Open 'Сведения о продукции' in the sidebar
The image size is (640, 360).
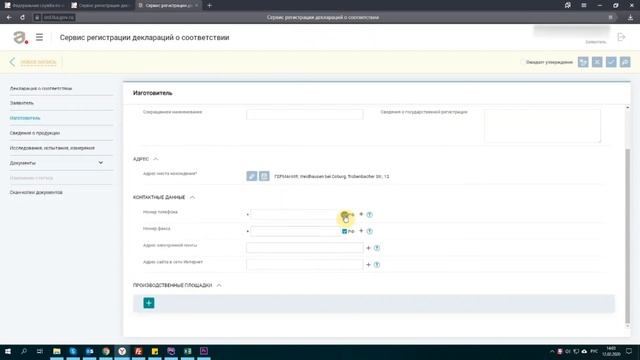coord(35,133)
